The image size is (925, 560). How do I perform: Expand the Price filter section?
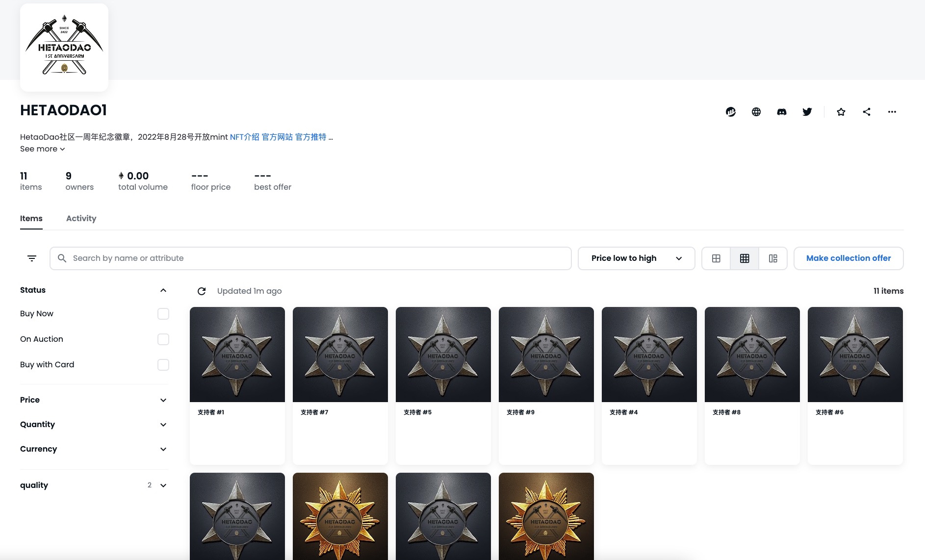click(94, 400)
